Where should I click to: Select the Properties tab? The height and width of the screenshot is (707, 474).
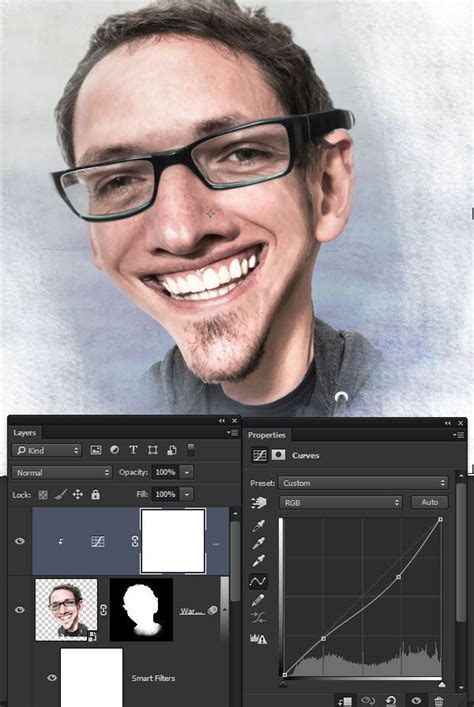coord(267,435)
